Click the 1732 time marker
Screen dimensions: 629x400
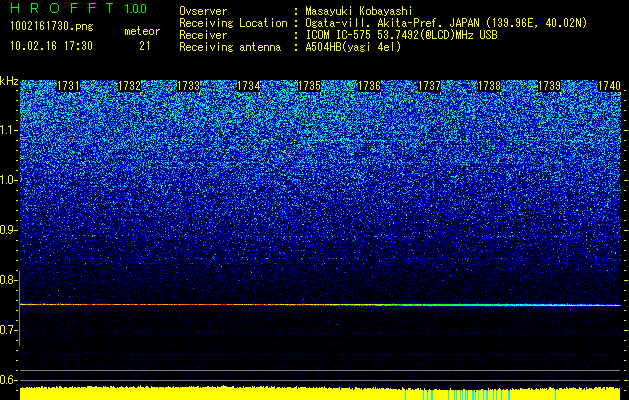coord(129,86)
